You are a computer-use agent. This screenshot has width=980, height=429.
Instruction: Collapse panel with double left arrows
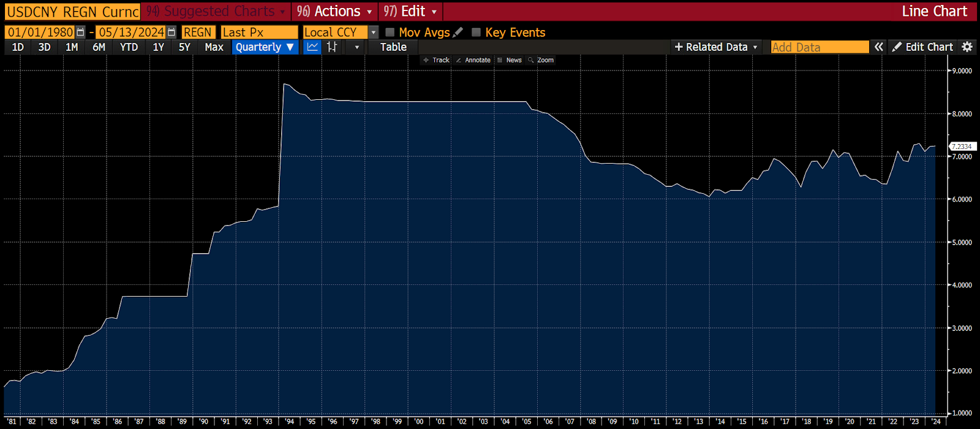click(x=879, y=47)
